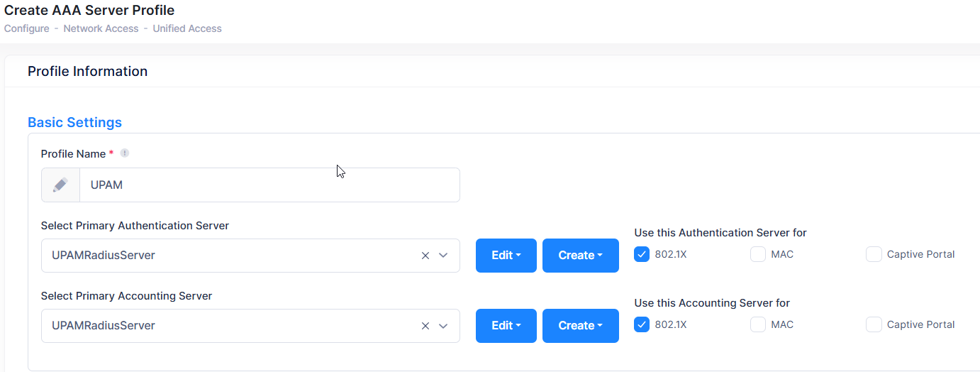
Task: Enable Captive Portal for the Accounting Server
Action: 874,324
